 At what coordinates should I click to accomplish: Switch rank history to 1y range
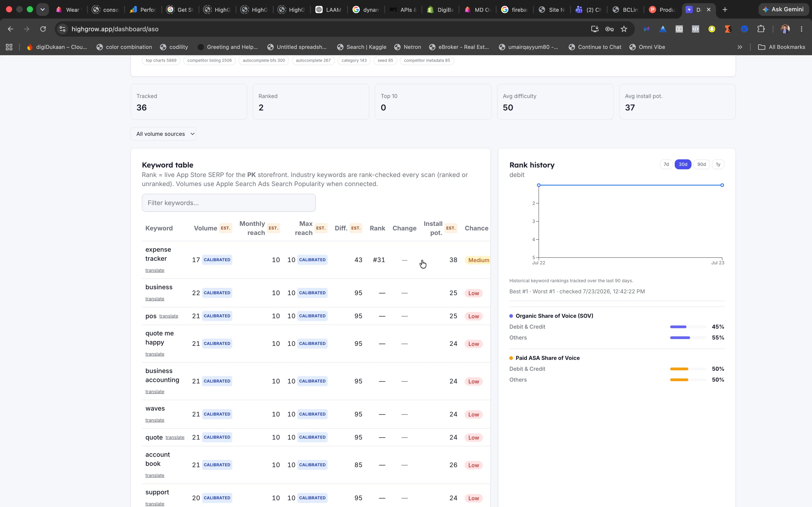[x=718, y=164]
